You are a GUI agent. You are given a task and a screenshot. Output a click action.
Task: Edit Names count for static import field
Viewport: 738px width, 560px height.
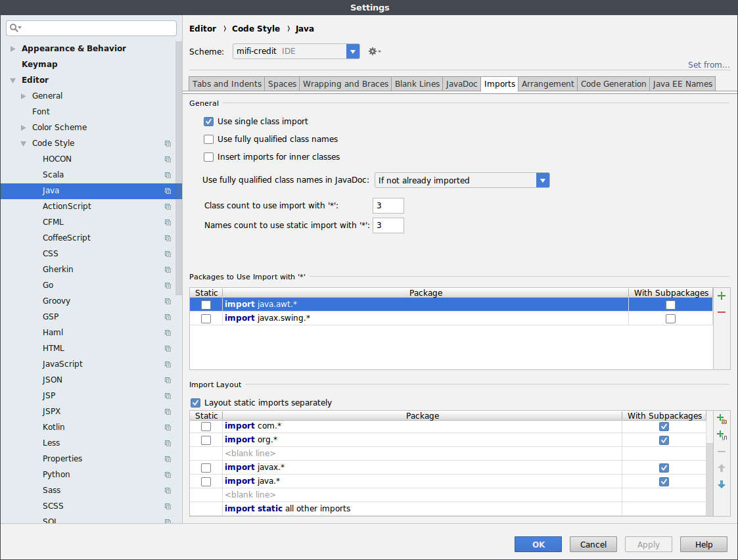[x=388, y=225]
